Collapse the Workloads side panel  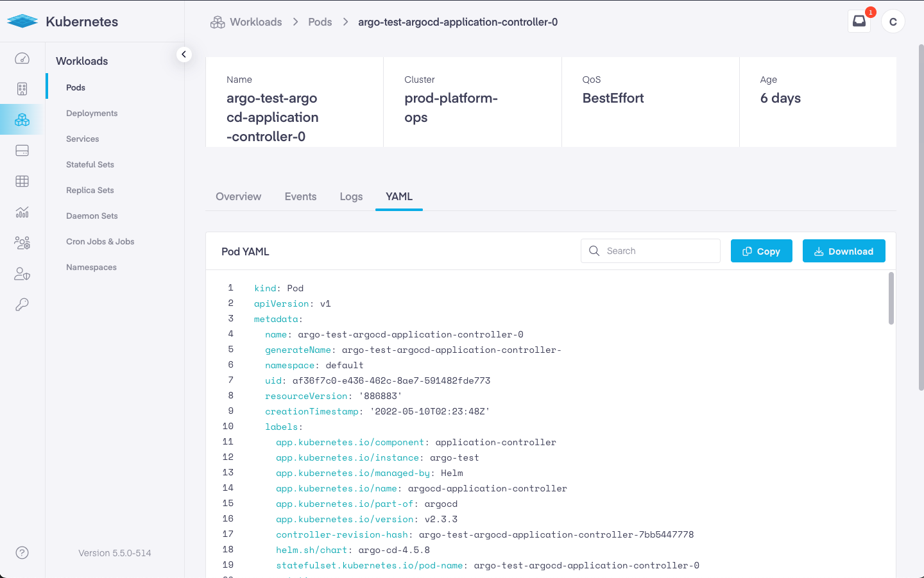click(184, 55)
